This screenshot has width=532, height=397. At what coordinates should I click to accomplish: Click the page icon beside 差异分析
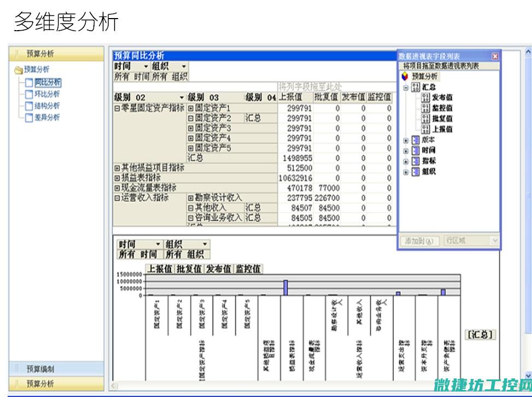[x=29, y=118]
